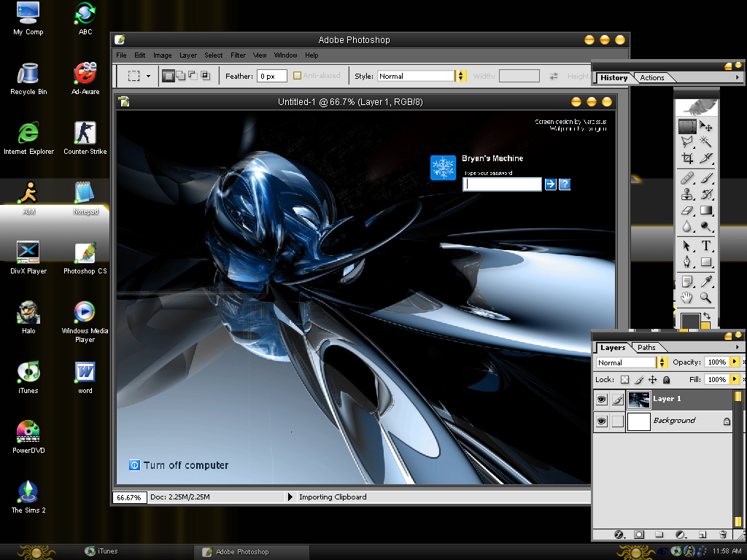This screenshot has width=747, height=560.
Task: Toggle transparency lock on Layer 1
Action: pyautogui.click(x=624, y=380)
